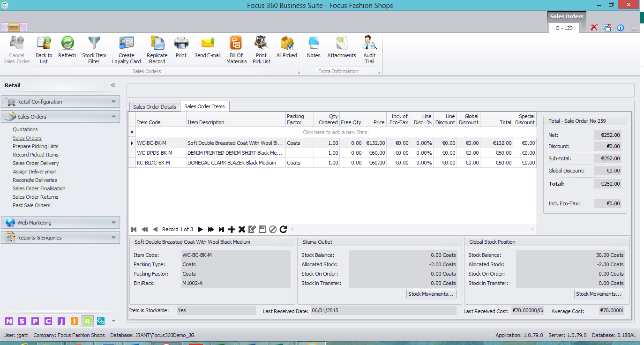
Task: Open Quotations in sidebar
Action: point(25,129)
